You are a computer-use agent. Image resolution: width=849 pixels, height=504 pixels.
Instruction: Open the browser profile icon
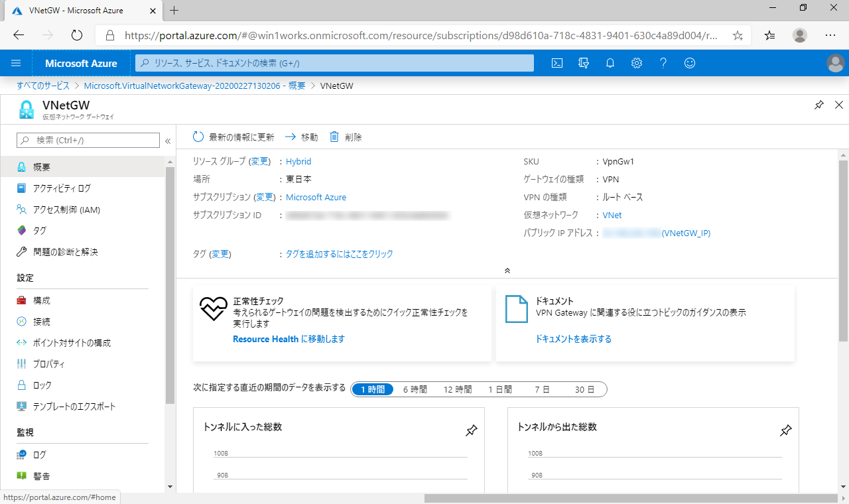(801, 35)
